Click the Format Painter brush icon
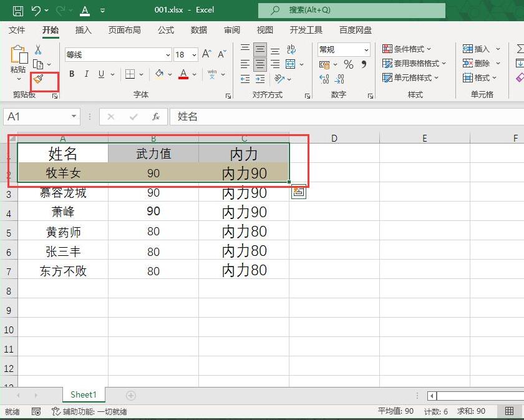 tap(38, 79)
